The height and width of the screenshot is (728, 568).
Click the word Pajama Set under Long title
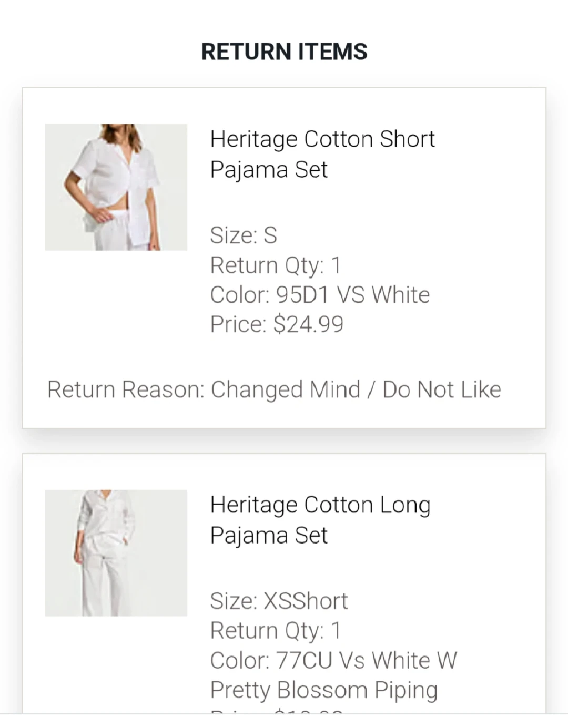269,535
